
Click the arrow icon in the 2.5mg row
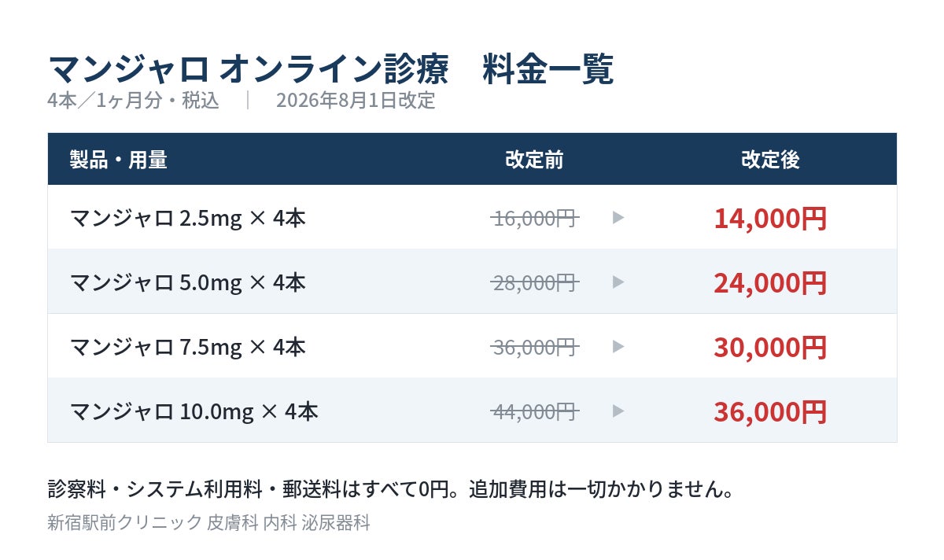click(618, 218)
